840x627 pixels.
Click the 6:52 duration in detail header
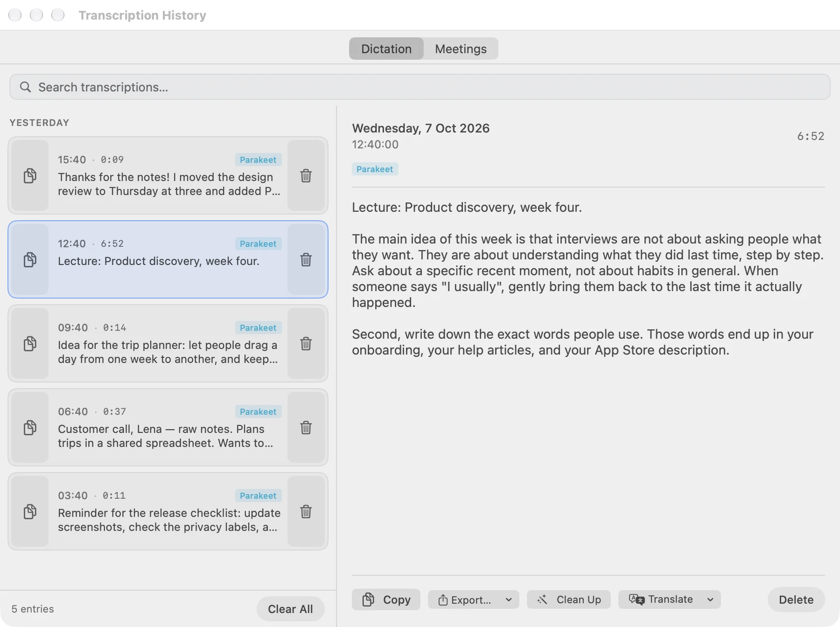(811, 136)
